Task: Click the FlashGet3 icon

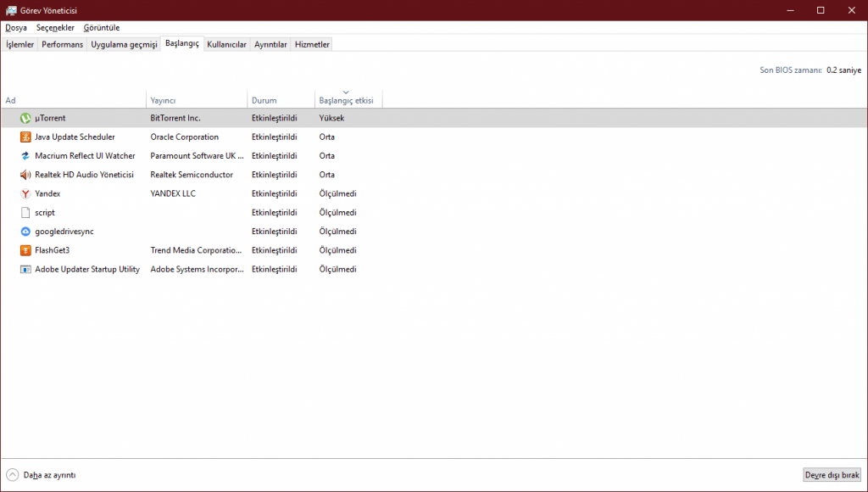Action: pos(25,250)
